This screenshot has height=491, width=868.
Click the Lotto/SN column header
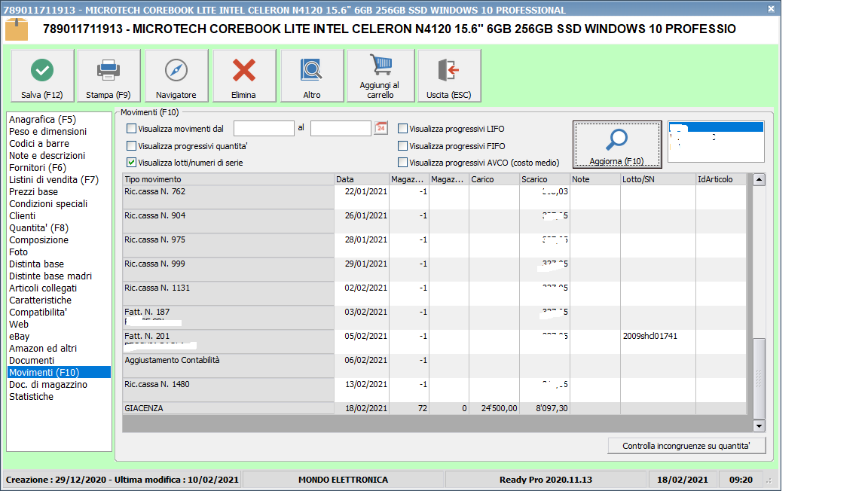659,179
